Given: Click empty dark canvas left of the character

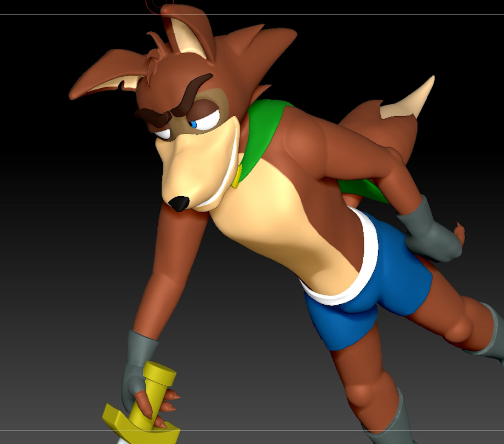Looking at the screenshot, I should (55, 247).
